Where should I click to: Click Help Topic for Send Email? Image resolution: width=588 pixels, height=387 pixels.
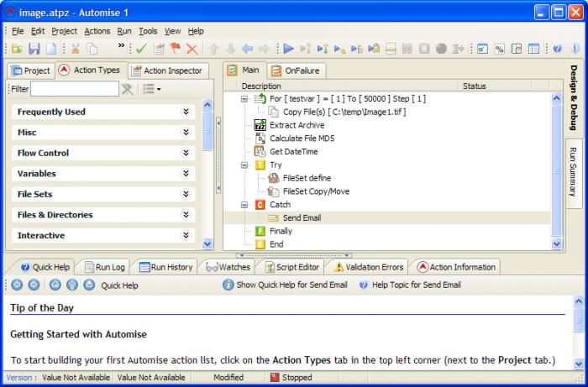[410, 285]
